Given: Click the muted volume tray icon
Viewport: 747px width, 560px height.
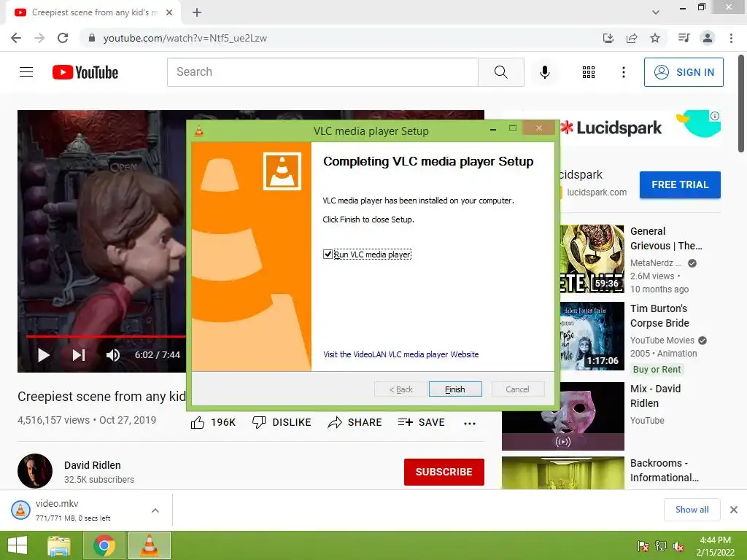Looking at the screenshot, I should tap(678, 546).
